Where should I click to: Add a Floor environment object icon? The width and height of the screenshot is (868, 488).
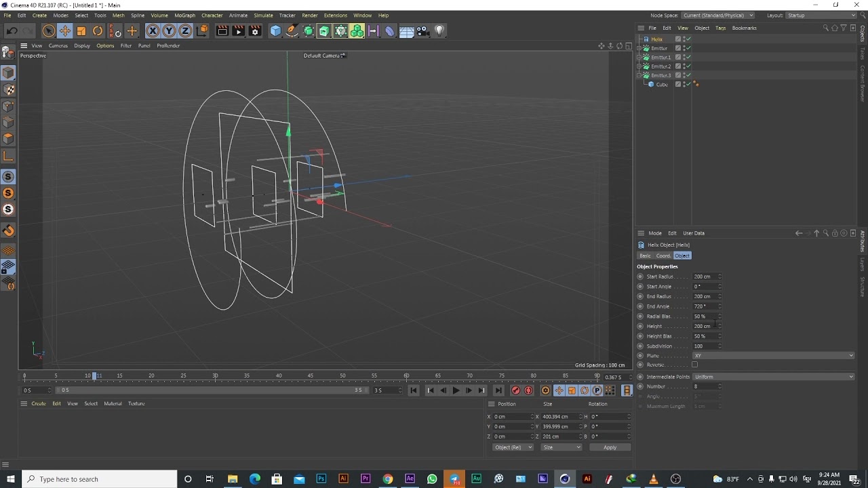(x=406, y=30)
